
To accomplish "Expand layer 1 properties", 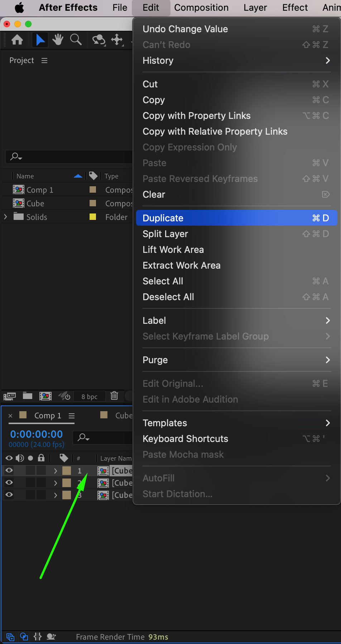I will pos(56,471).
